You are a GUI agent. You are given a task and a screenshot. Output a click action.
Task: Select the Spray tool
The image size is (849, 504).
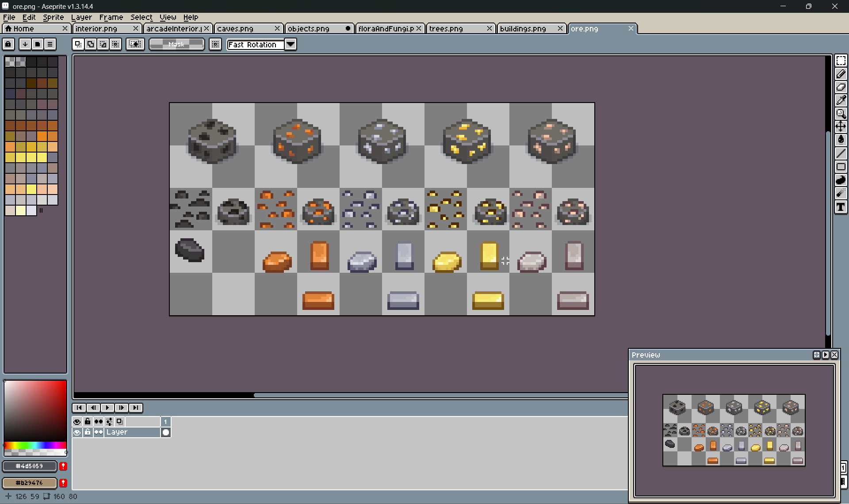coord(841,193)
